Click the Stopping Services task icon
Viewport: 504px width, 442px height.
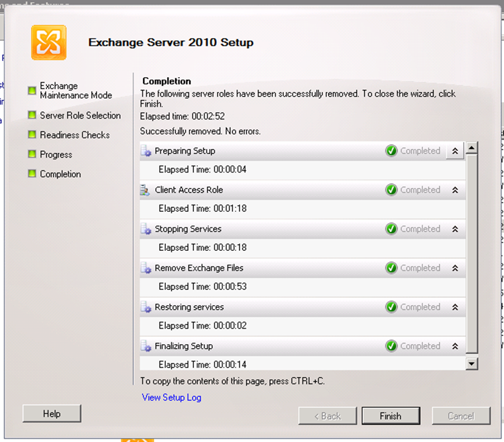pyautogui.click(x=146, y=229)
